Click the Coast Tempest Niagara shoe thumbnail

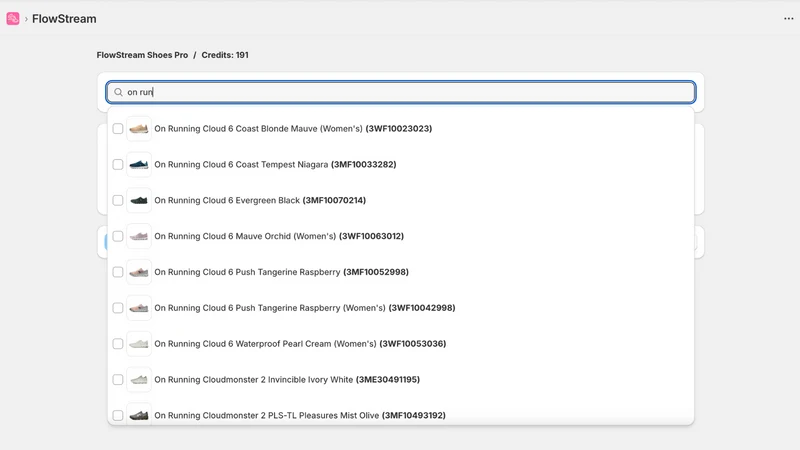pos(139,164)
